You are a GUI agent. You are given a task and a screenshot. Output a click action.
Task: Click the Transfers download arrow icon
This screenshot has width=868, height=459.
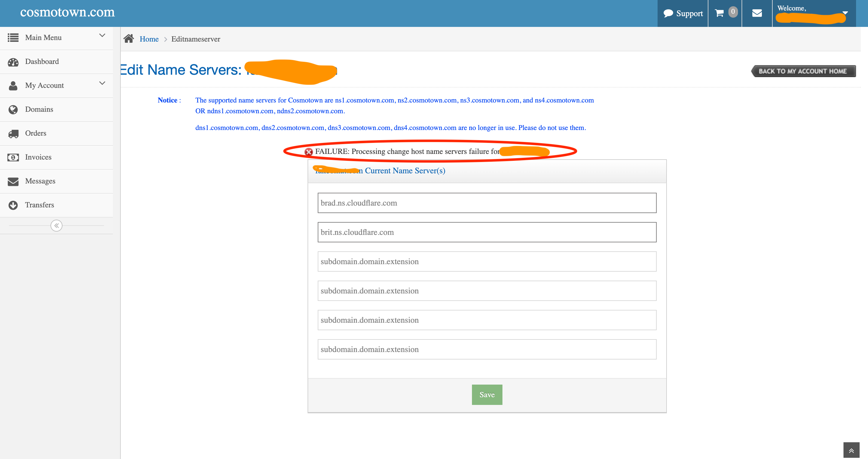tap(13, 205)
